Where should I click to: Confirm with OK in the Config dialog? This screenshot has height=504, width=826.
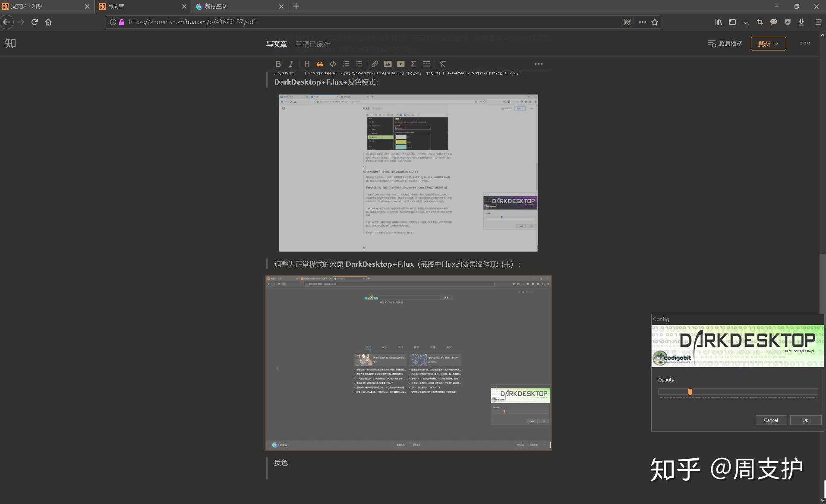pos(805,420)
